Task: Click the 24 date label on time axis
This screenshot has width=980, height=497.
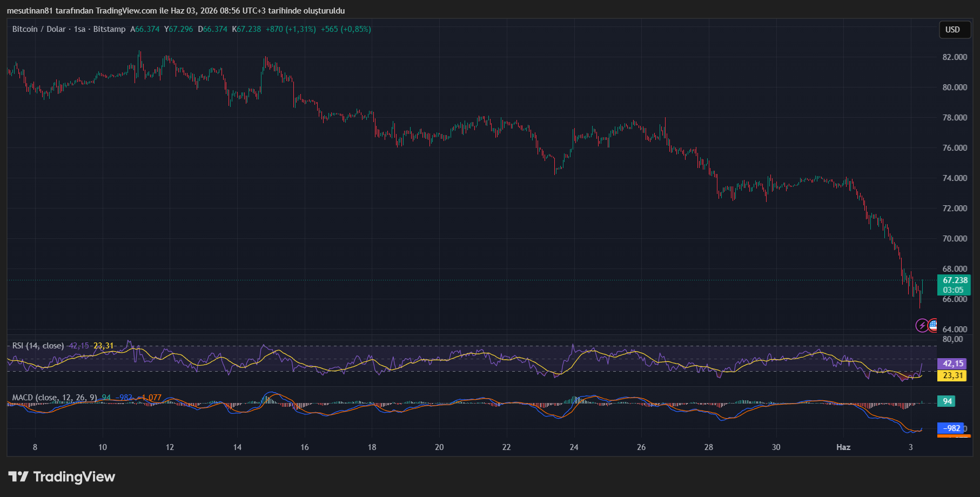Action: pos(574,447)
